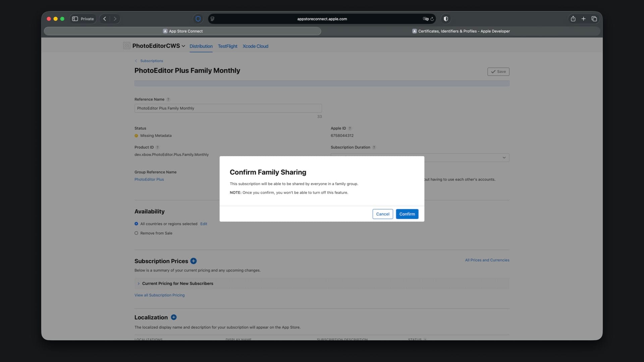This screenshot has height=362, width=644.
Task: Cancel the Family Sharing dialog
Action: click(x=382, y=214)
